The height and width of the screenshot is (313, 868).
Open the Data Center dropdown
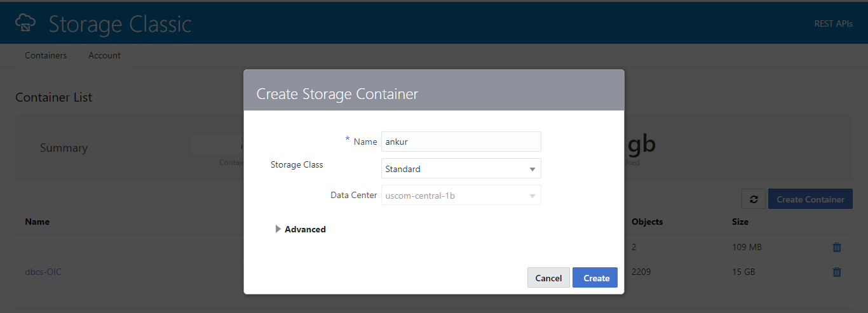461,196
